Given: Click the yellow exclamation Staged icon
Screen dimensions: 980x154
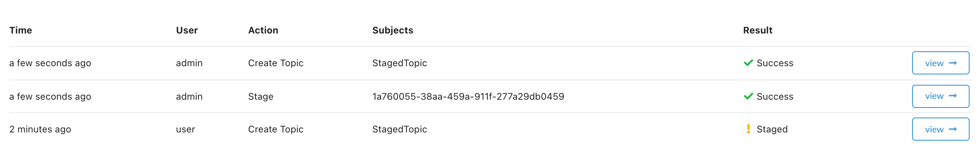Looking at the screenshot, I should (x=748, y=129).
